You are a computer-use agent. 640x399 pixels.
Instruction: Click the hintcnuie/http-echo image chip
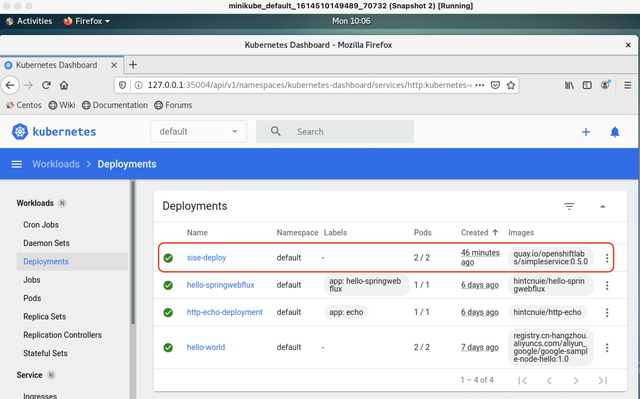point(547,312)
